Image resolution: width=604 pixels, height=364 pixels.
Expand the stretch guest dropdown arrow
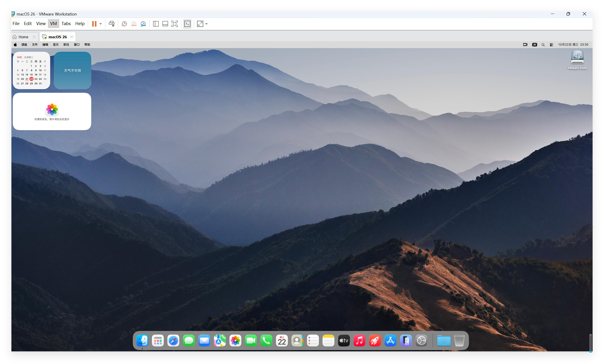click(x=206, y=24)
